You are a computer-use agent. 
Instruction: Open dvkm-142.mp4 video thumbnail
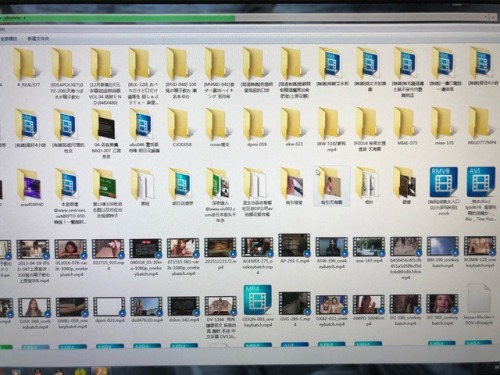tap(183, 306)
